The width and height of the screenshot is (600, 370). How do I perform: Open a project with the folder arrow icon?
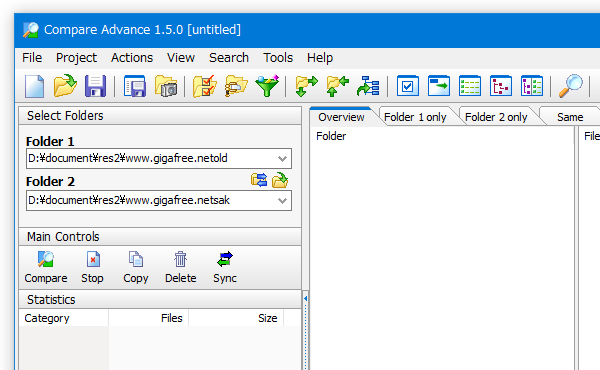pos(65,86)
